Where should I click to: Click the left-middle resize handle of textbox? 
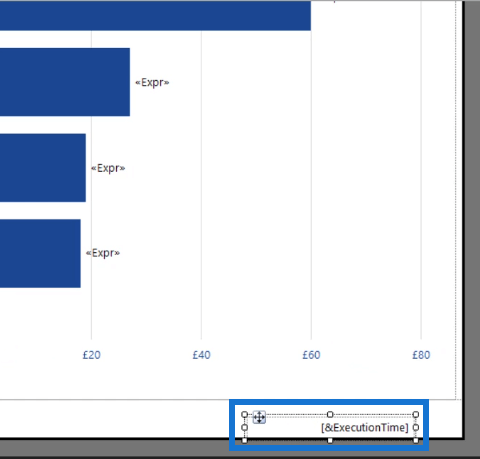pos(244,427)
